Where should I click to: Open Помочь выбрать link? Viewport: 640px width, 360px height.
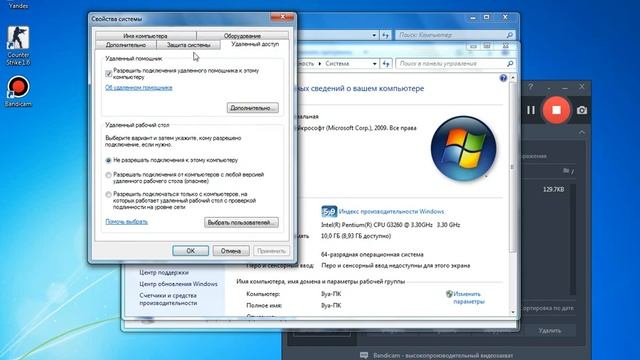[127, 222]
